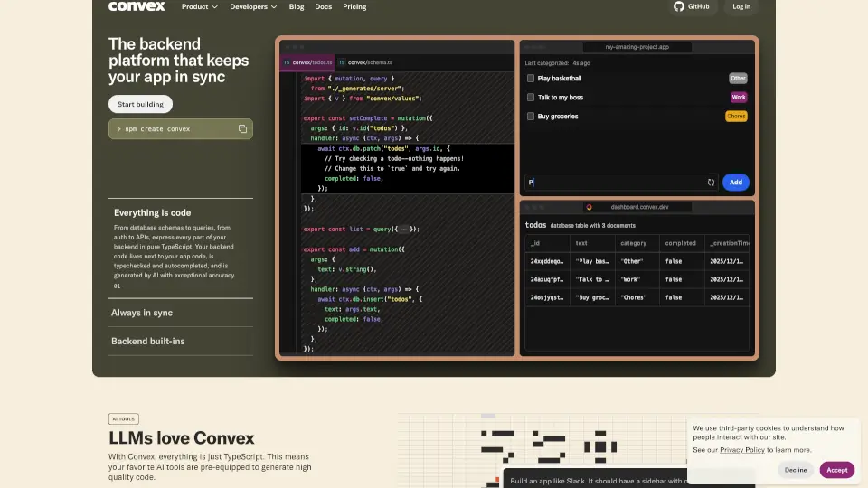The height and width of the screenshot is (488, 868).
Task: Focus the new todo text input field
Action: (615, 183)
